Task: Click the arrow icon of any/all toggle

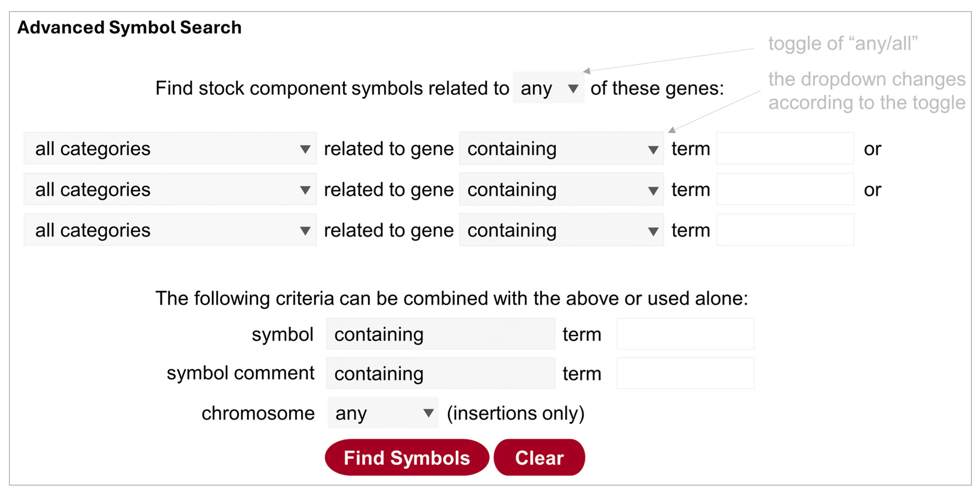Action: pos(573,89)
